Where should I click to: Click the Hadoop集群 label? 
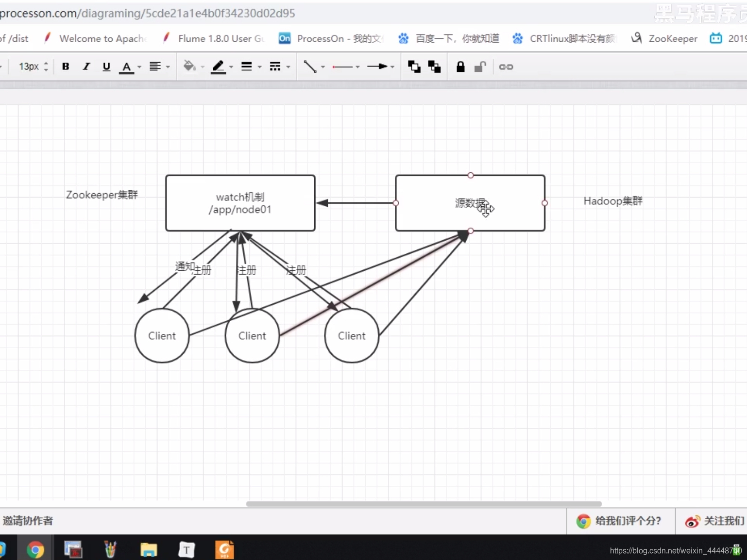[613, 201]
